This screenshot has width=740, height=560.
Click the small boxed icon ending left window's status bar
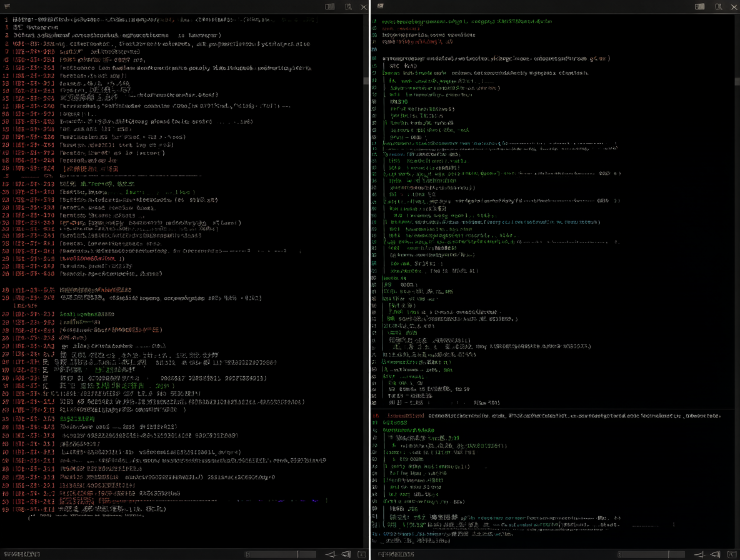pyautogui.click(x=361, y=554)
